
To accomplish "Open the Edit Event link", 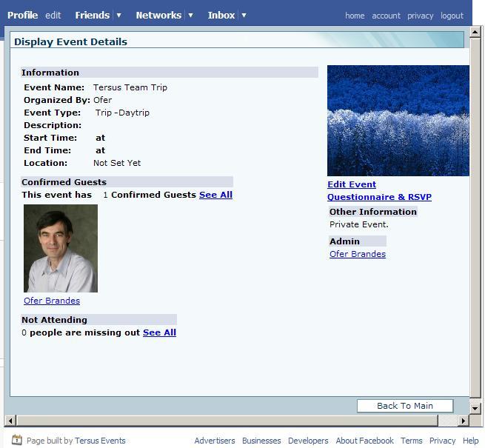I will (352, 184).
